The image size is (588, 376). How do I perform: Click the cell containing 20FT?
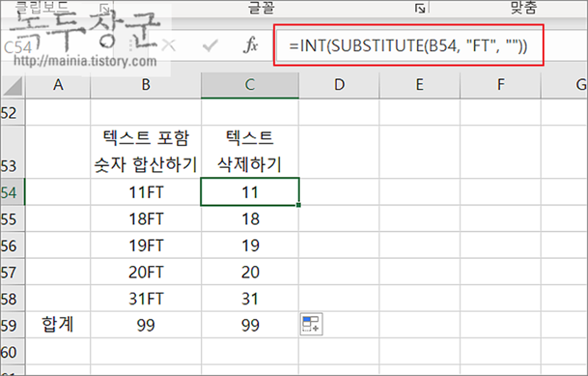click(x=146, y=272)
